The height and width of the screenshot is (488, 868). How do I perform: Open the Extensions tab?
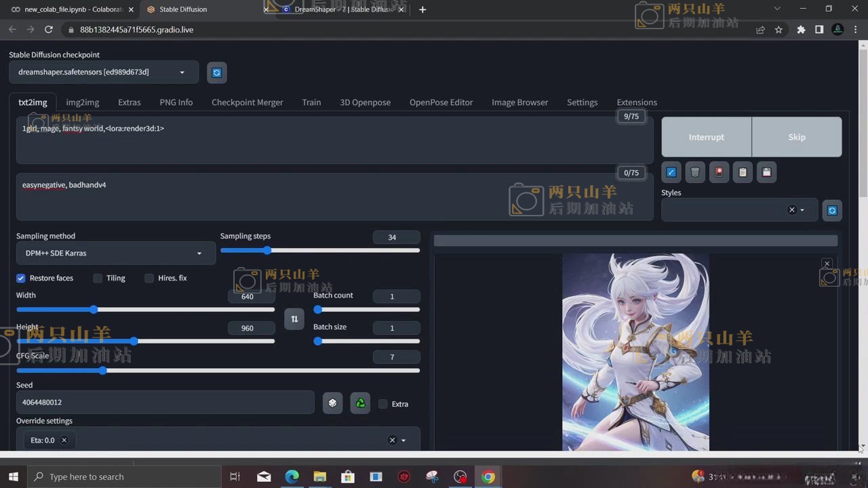pos(636,102)
